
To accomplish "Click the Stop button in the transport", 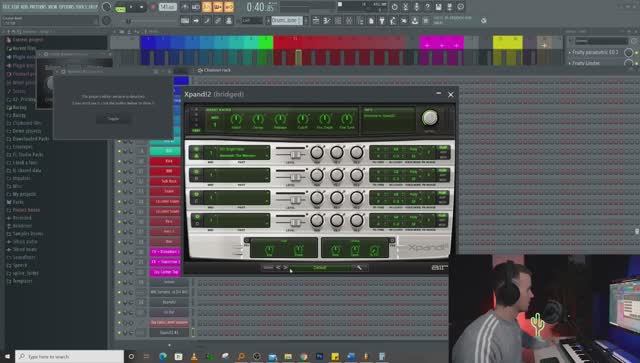I will click(142, 7).
